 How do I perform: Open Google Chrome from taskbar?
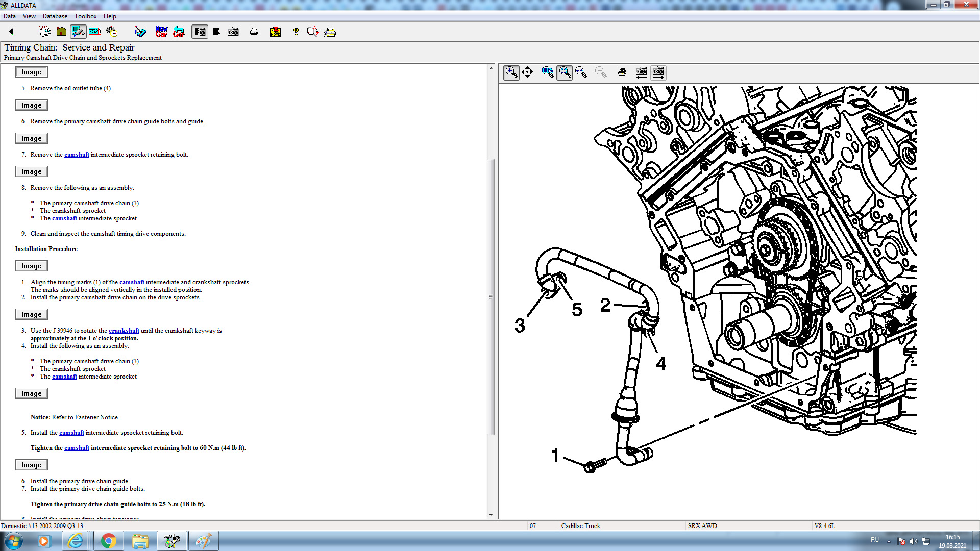coord(108,541)
